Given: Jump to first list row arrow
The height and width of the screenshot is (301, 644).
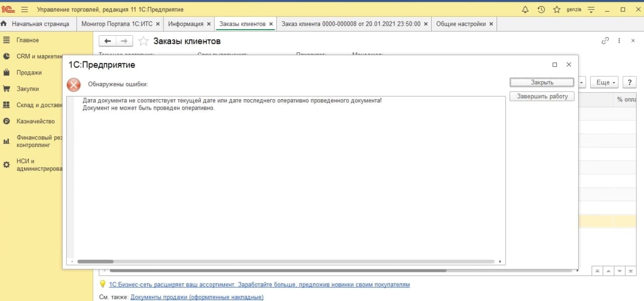Looking at the screenshot, I should [597, 271].
